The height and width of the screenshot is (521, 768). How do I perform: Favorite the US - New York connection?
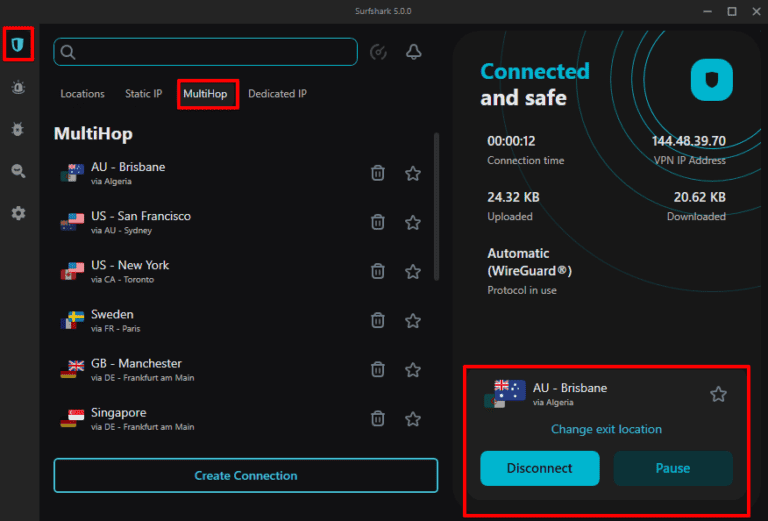pos(413,271)
